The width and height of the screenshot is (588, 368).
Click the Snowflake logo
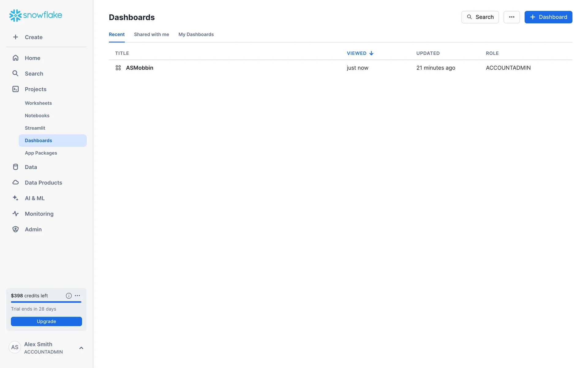point(36,15)
